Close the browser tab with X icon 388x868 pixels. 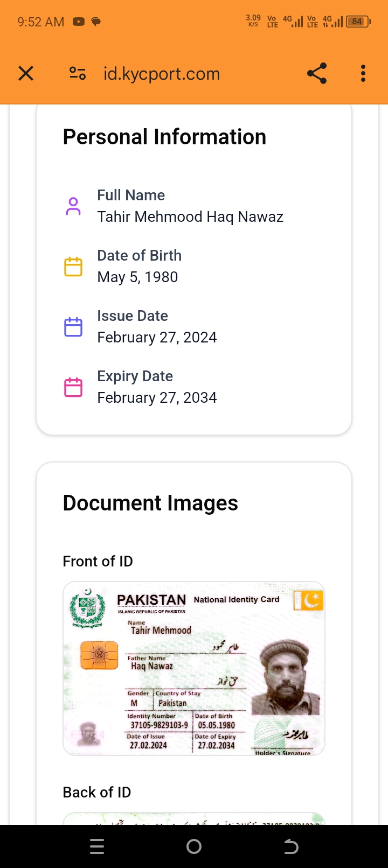[x=26, y=73]
